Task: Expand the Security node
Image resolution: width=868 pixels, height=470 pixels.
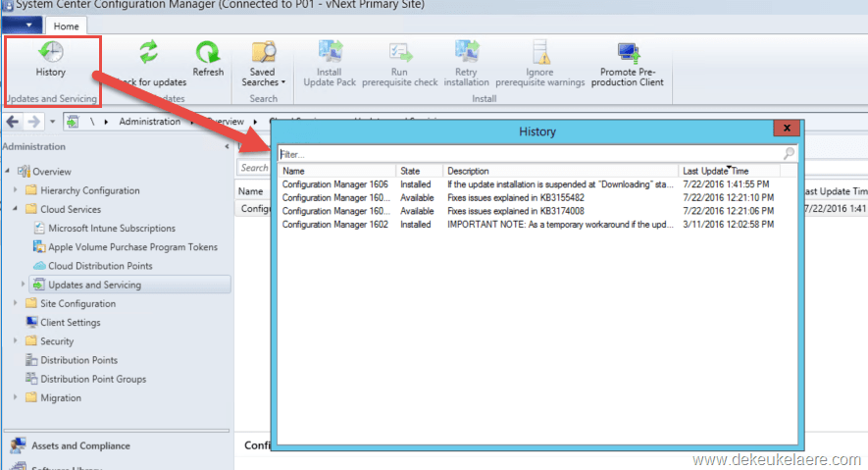Action: coord(15,341)
